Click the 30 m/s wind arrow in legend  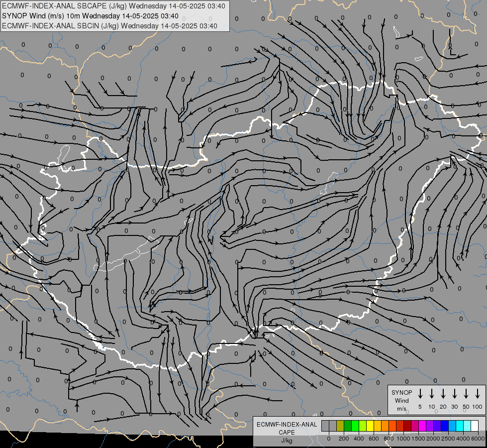[455, 394]
